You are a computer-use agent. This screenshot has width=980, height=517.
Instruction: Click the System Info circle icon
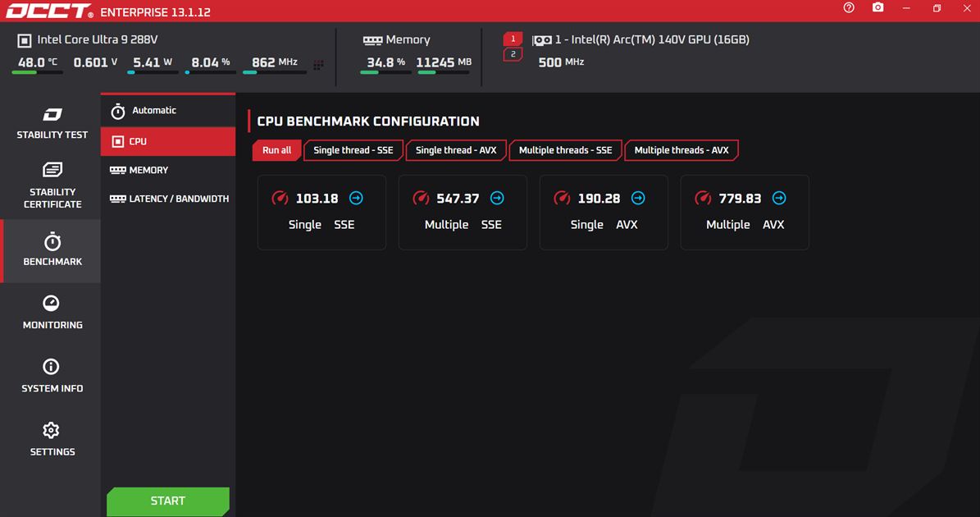[51, 366]
